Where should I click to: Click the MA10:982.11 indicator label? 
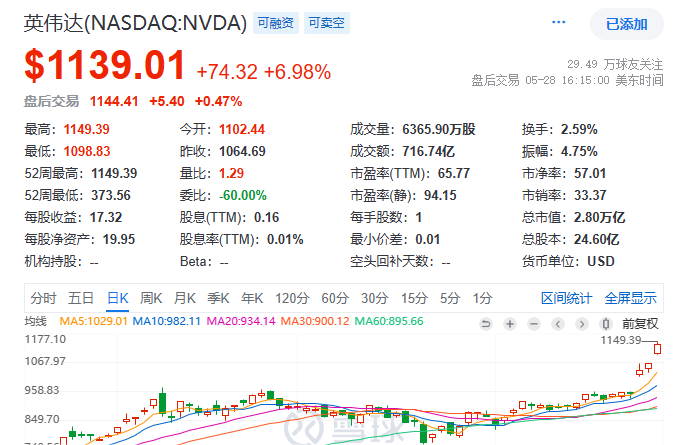click(167, 322)
